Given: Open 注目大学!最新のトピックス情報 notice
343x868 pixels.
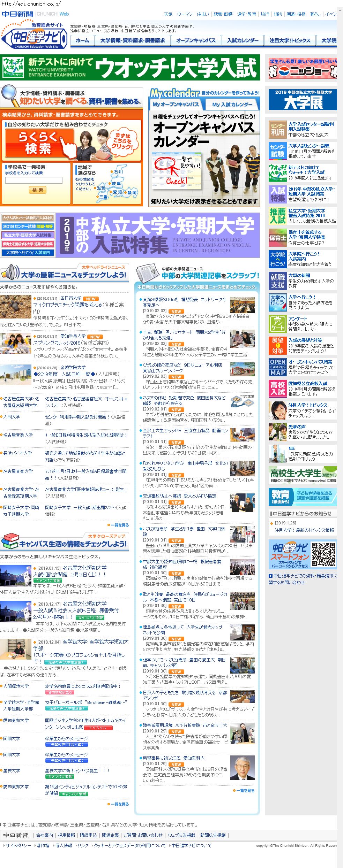Looking at the screenshot, I should point(304,530).
